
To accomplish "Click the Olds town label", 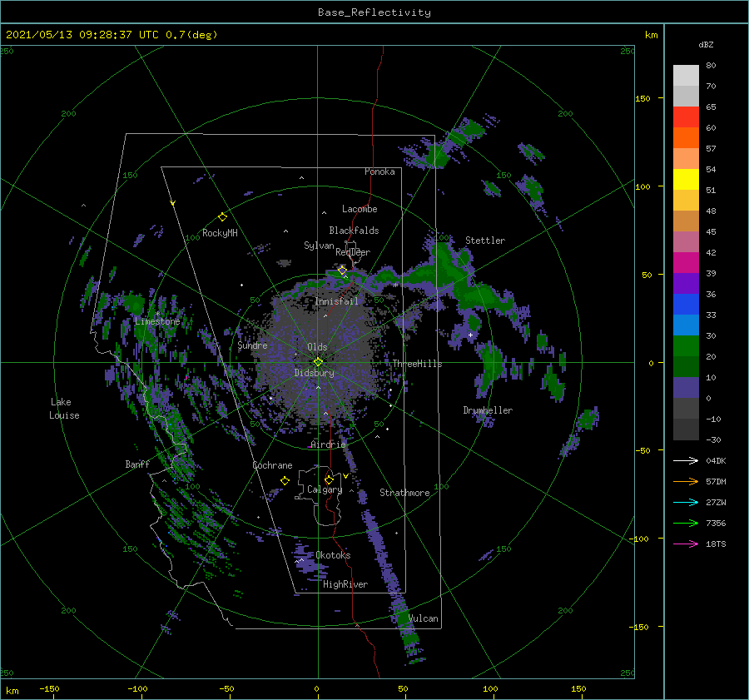I will 317,347.
